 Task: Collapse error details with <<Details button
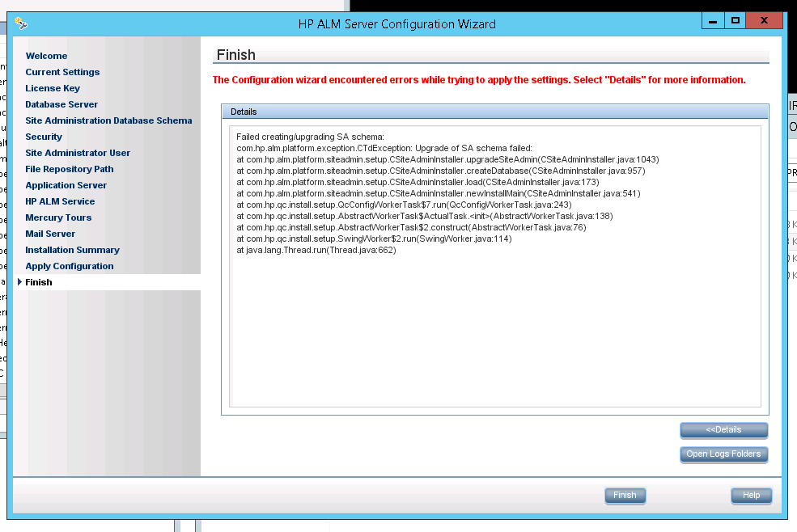click(724, 430)
